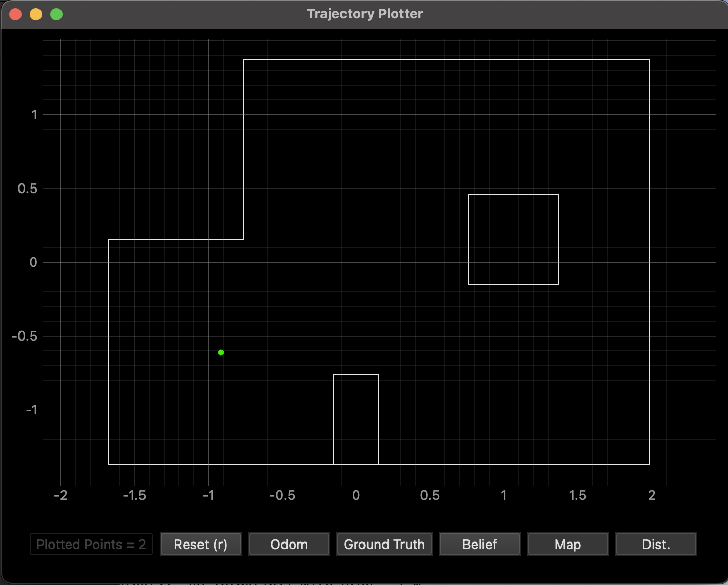Click the x-axis label 0
Screen dimensions: 728x585
pyautogui.click(x=356, y=495)
